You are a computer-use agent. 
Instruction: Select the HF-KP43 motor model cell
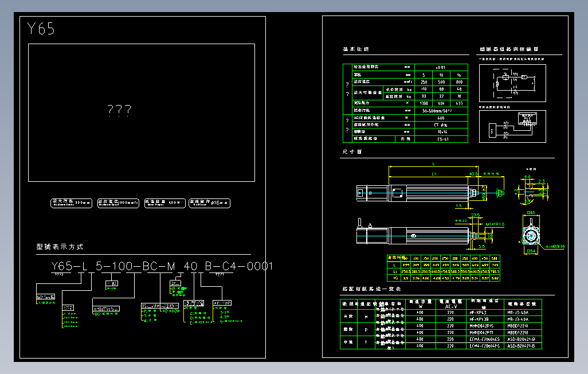click(478, 313)
